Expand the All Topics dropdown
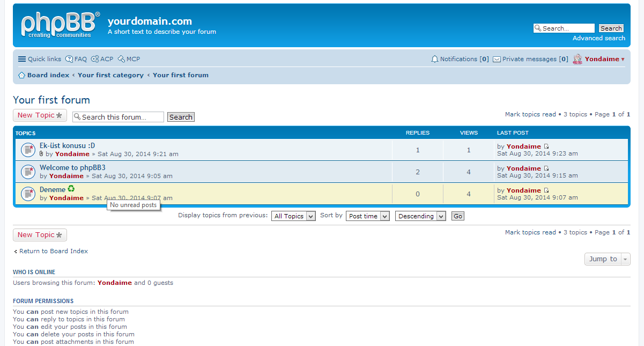The image size is (644, 346). click(x=293, y=216)
